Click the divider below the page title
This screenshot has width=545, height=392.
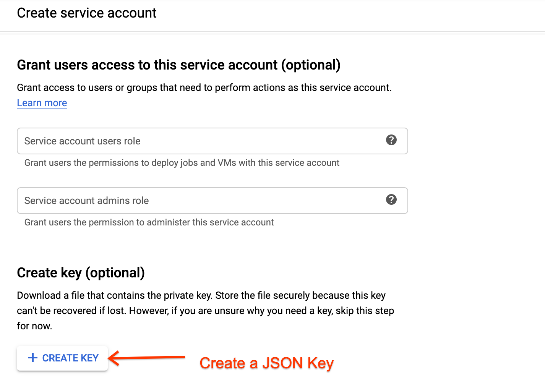coord(272,33)
